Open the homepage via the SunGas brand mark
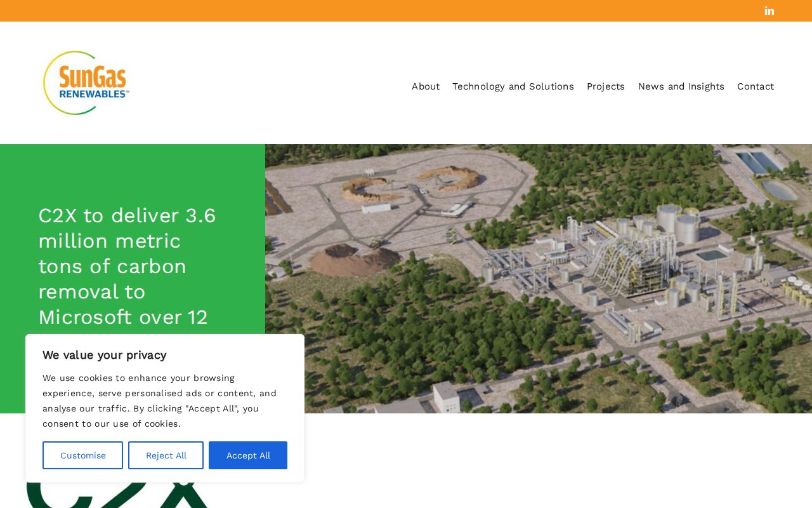The height and width of the screenshot is (508, 812). tap(86, 82)
